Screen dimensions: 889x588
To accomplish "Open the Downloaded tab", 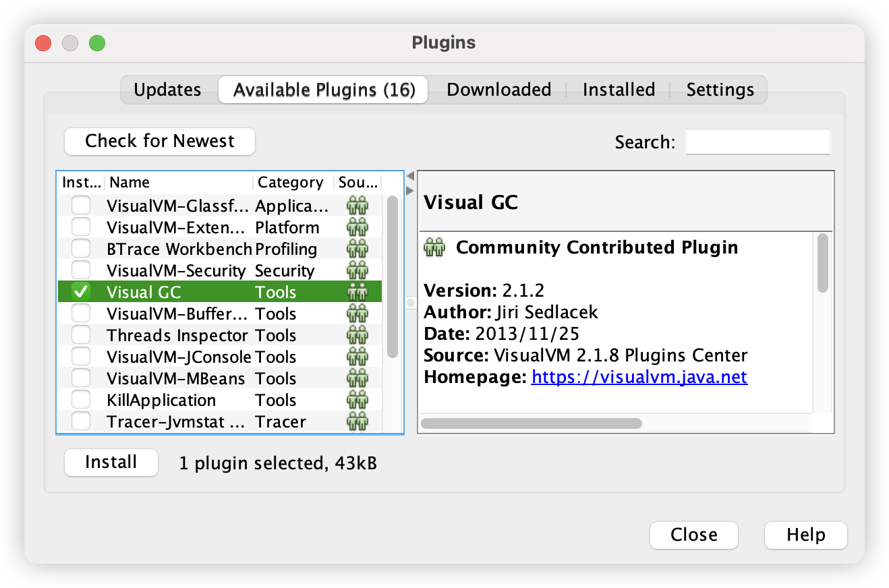I will [498, 90].
